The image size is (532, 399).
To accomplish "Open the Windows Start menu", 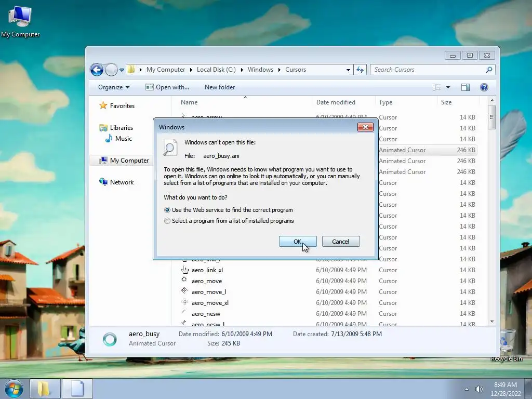I will point(14,389).
